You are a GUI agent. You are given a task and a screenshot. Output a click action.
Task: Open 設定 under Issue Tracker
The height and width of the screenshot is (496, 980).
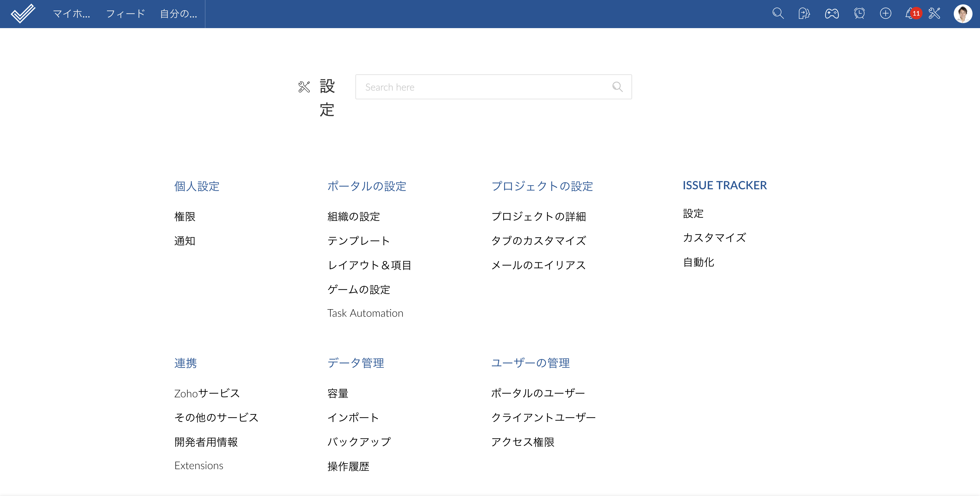pyautogui.click(x=693, y=213)
